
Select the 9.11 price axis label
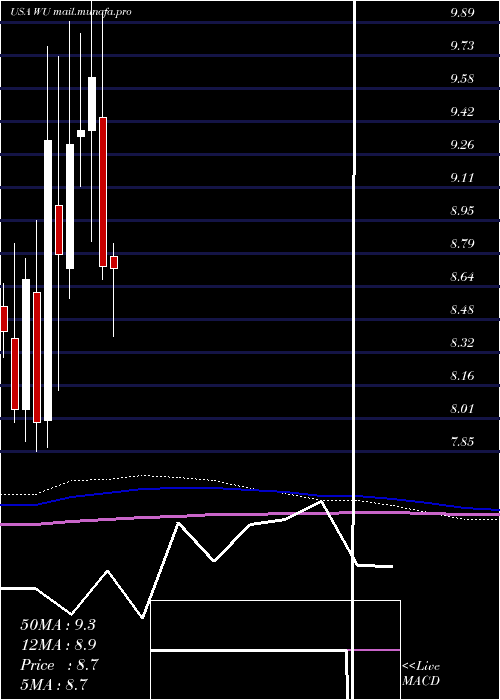pyautogui.click(x=462, y=178)
